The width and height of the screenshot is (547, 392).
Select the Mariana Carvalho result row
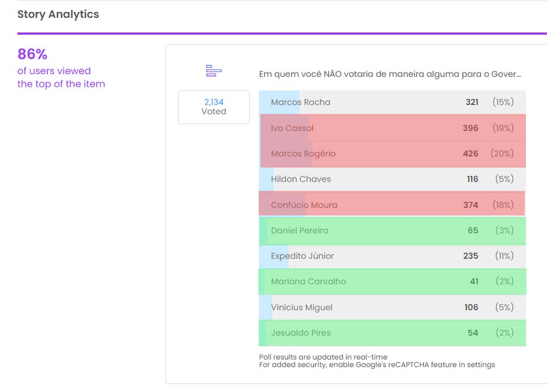[x=392, y=281]
